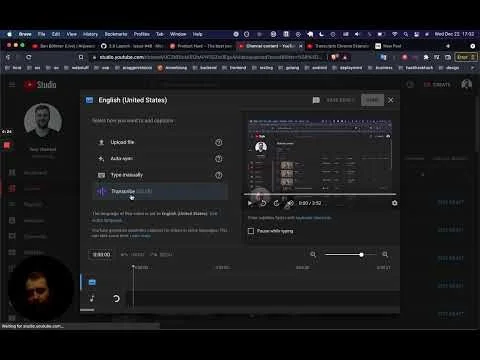The height and width of the screenshot is (360, 480).
Task: Open the History menu in menu bar
Action: [90, 34]
